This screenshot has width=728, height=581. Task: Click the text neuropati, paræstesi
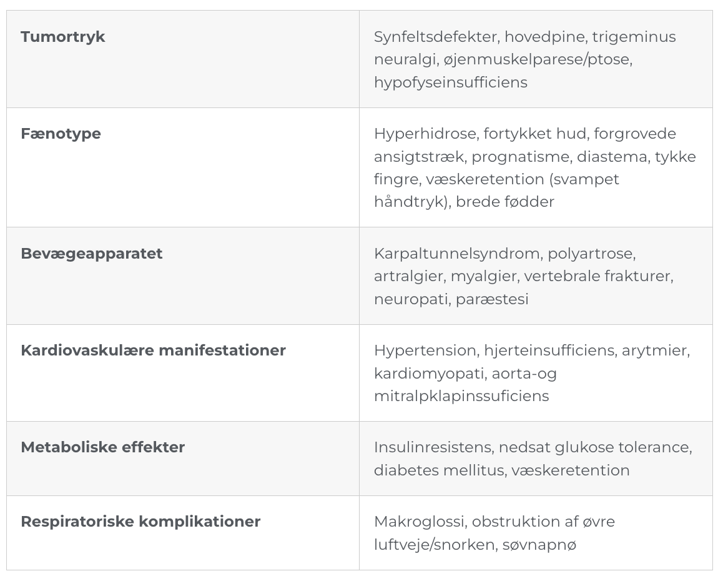[x=451, y=299]
